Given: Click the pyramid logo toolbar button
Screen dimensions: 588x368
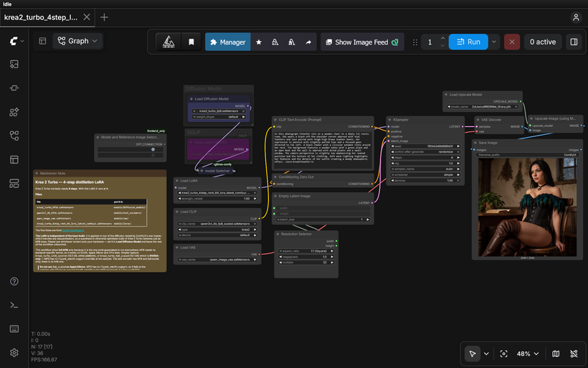Looking at the screenshot, I should (169, 42).
